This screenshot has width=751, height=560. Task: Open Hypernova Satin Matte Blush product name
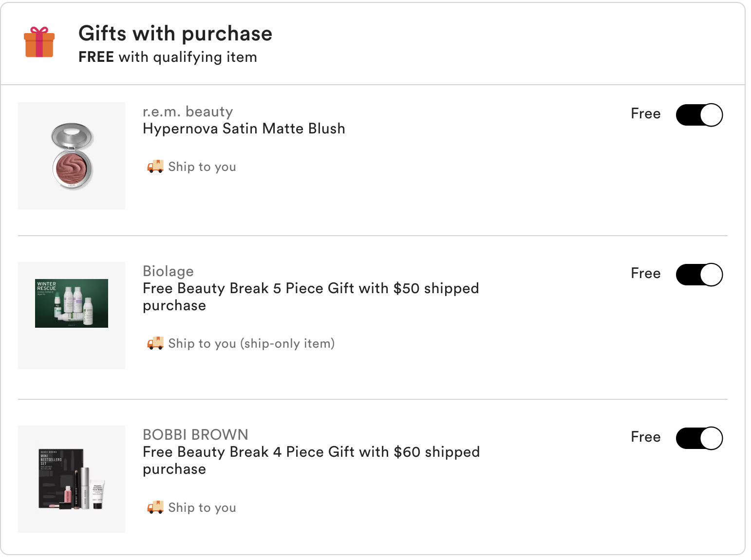tap(244, 129)
